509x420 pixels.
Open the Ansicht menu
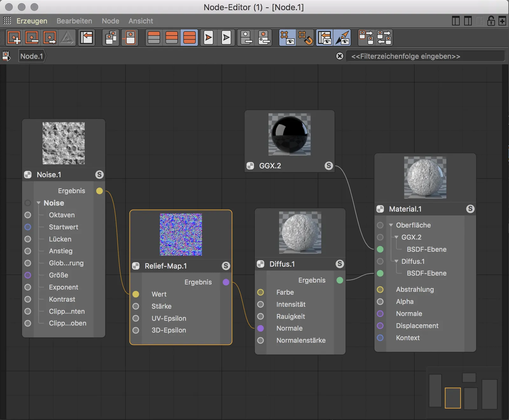141,21
